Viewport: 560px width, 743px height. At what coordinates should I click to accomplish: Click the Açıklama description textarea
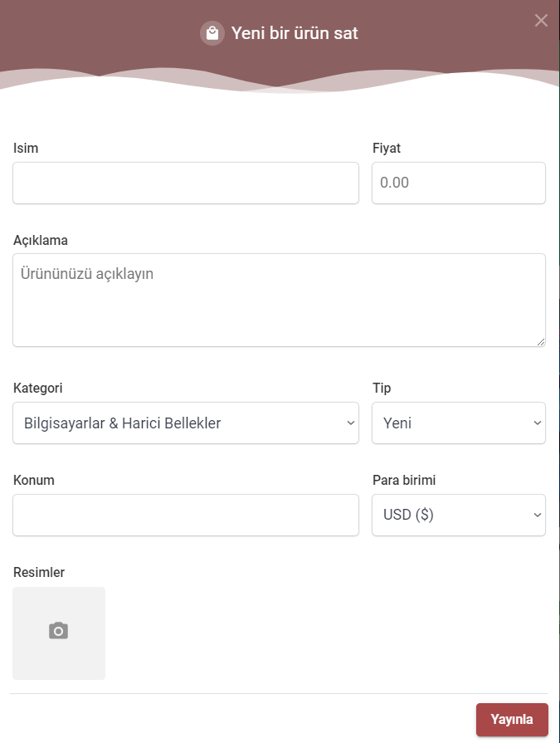coord(279,300)
